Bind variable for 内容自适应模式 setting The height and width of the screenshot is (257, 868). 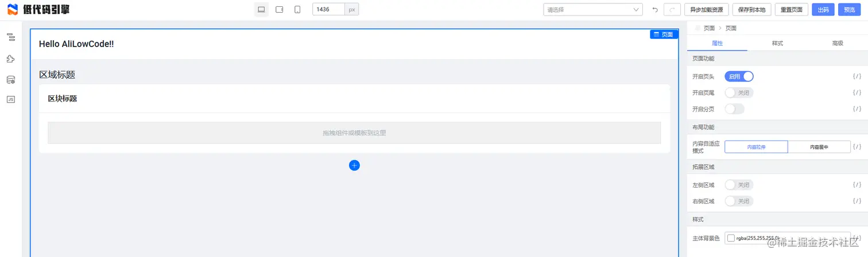(857, 147)
